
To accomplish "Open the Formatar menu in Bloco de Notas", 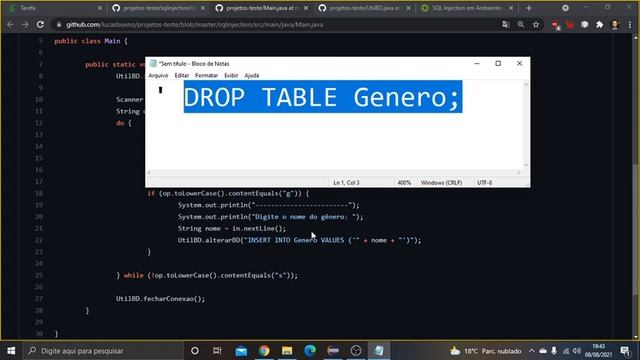I will point(206,76).
